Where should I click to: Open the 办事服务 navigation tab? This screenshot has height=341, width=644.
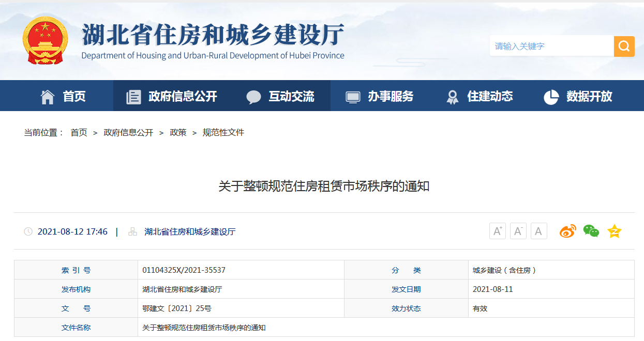[391, 96]
